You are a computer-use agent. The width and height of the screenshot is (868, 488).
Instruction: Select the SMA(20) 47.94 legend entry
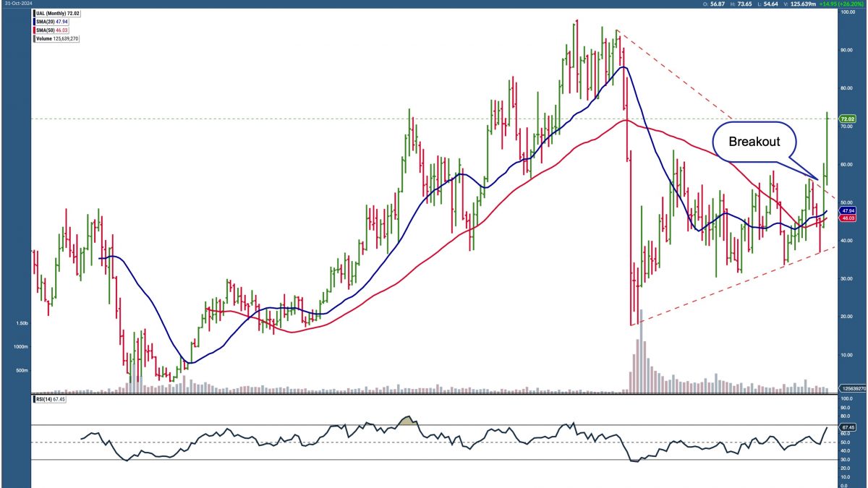pos(53,22)
